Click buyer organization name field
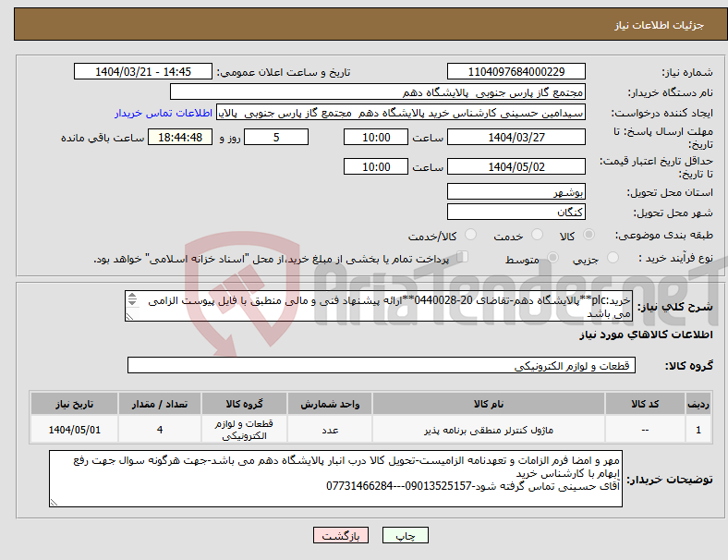Image resolution: width=728 pixels, height=560 pixels. coord(377,91)
